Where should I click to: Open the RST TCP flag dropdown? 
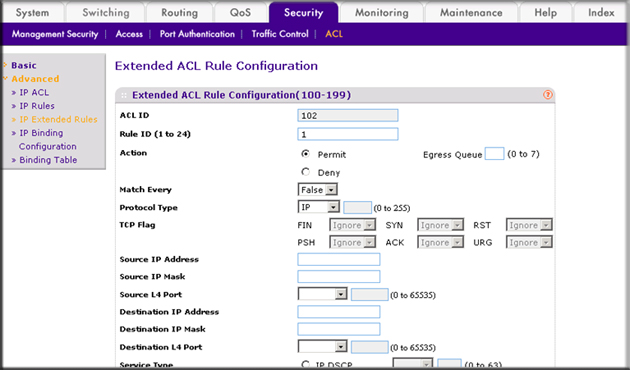[x=529, y=225]
